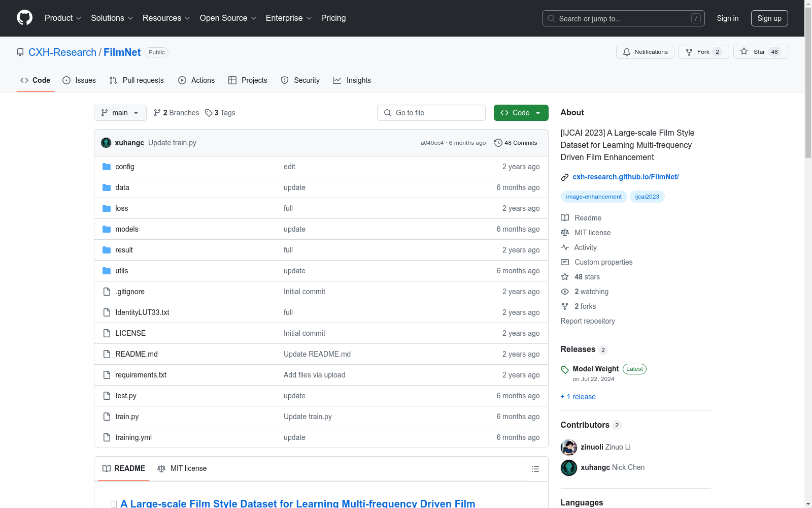Click xuhangc avatar in commit header
This screenshot has width=812, height=508.
tap(106, 143)
